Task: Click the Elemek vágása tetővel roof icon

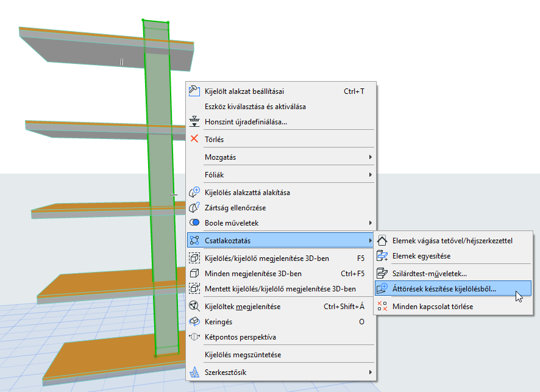Action: (382, 240)
